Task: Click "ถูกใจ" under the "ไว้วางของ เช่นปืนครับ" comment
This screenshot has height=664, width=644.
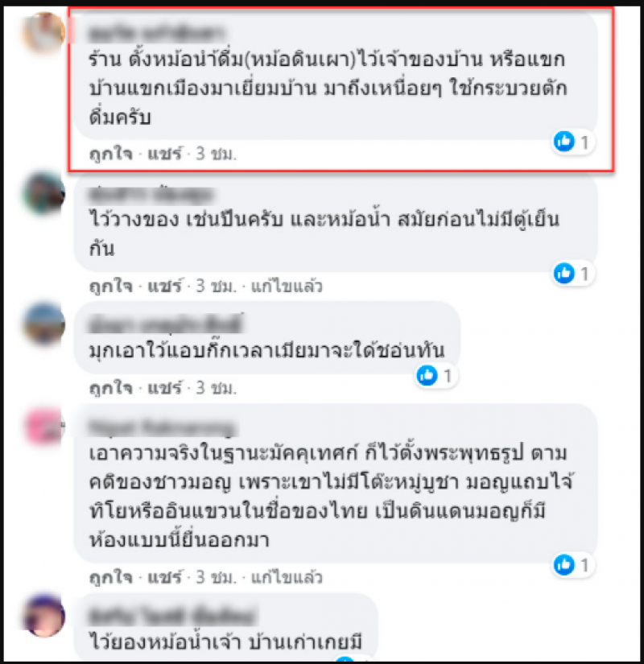Action: pos(111,287)
